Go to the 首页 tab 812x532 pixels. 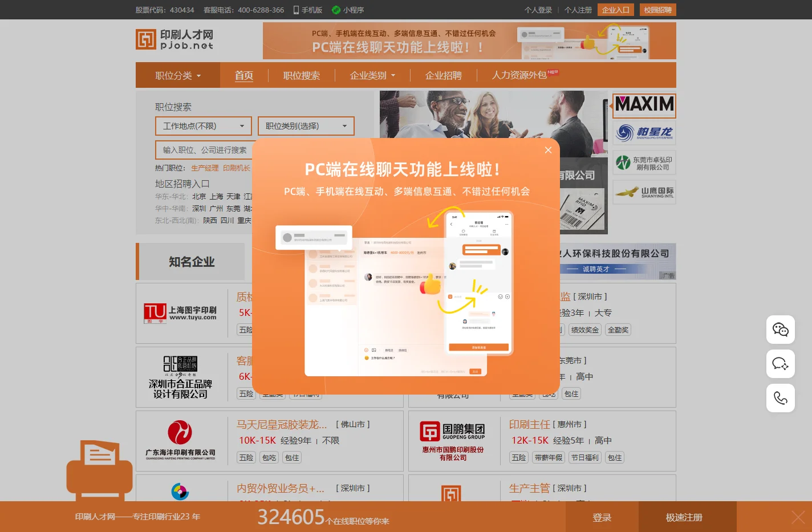[244, 75]
